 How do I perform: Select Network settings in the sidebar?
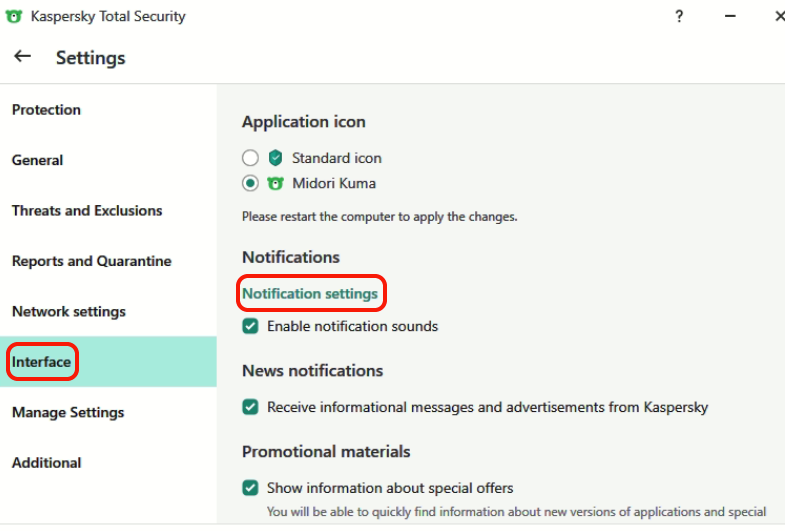pyautogui.click(x=69, y=312)
